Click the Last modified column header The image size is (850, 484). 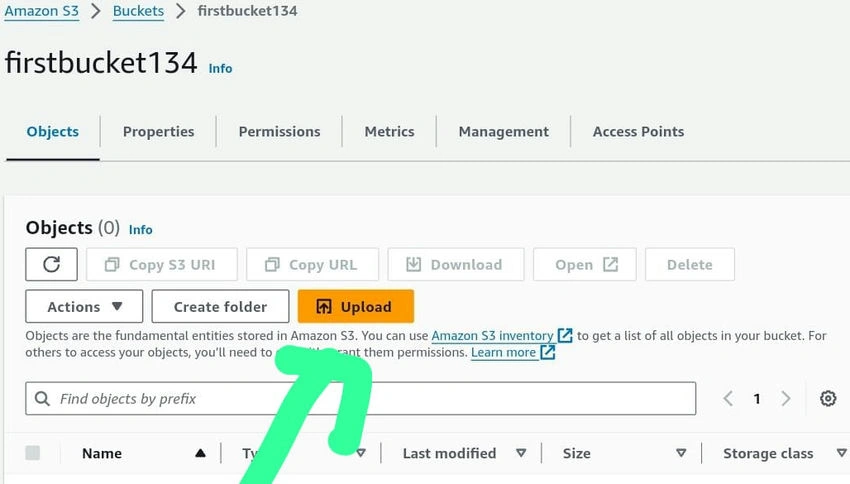tap(449, 453)
